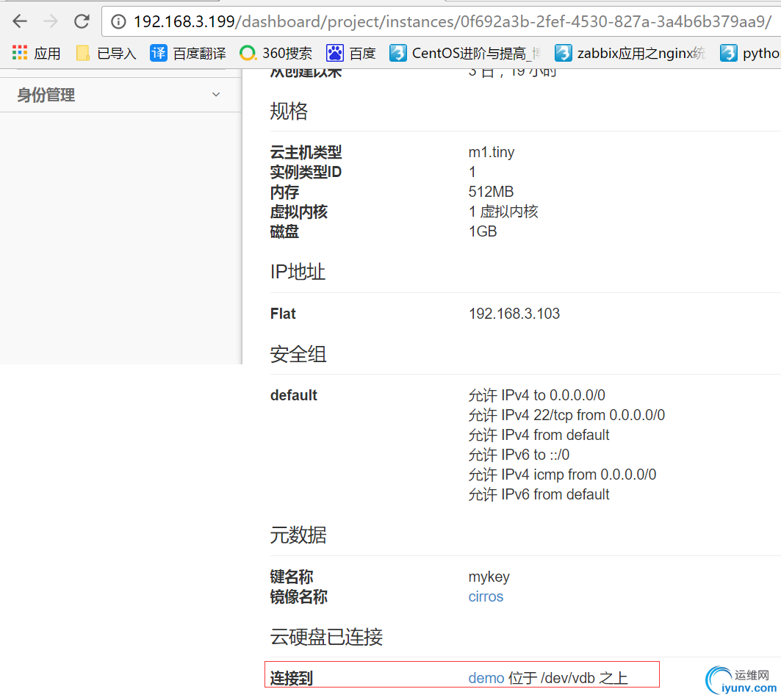Open the demo volume link
The image size is (781, 700).
486,678
